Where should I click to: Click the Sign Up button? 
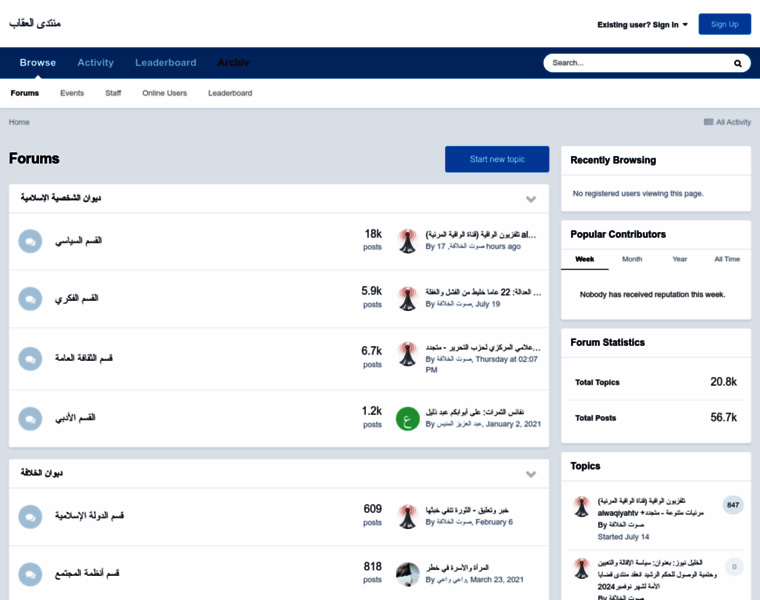click(x=725, y=24)
